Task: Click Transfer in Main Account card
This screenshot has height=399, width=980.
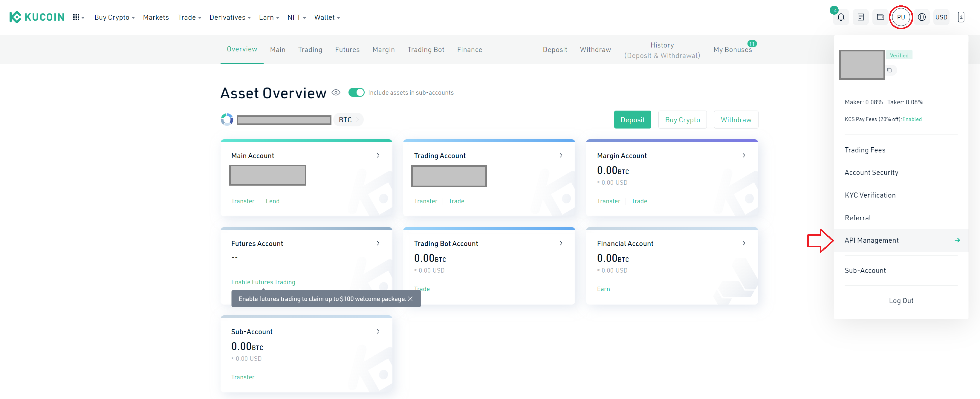Action: click(x=243, y=201)
